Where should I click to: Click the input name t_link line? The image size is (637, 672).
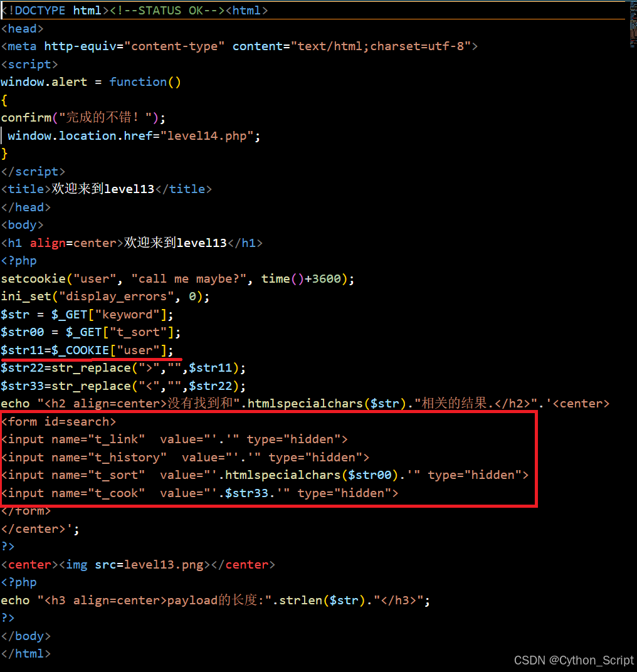174,439
